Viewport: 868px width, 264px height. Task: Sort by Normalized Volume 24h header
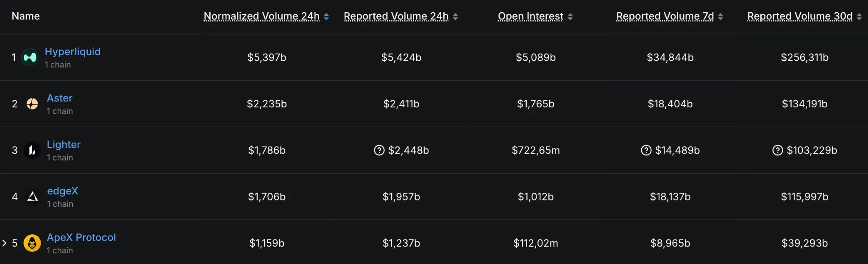[x=262, y=16]
